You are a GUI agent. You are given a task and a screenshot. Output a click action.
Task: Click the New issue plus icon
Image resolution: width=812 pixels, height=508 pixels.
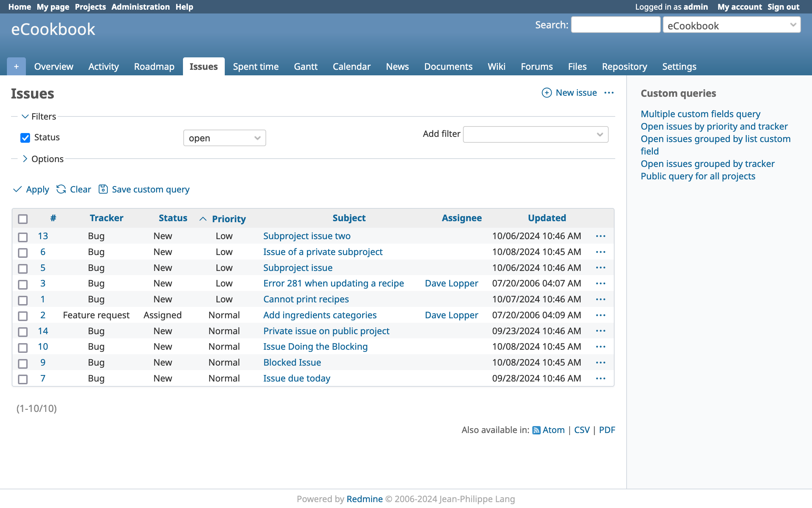pyautogui.click(x=547, y=93)
